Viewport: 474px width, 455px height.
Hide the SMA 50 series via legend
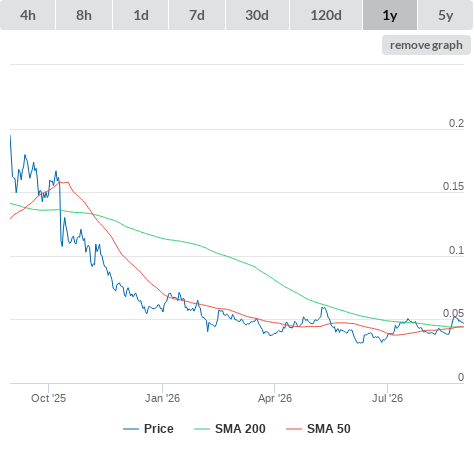[329, 429]
